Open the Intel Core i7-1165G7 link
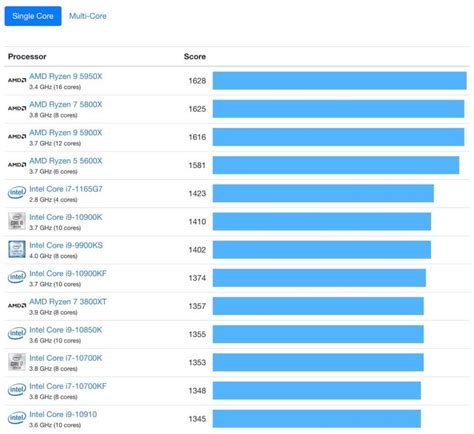Screen dimensions: 474x434 coord(66,189)
